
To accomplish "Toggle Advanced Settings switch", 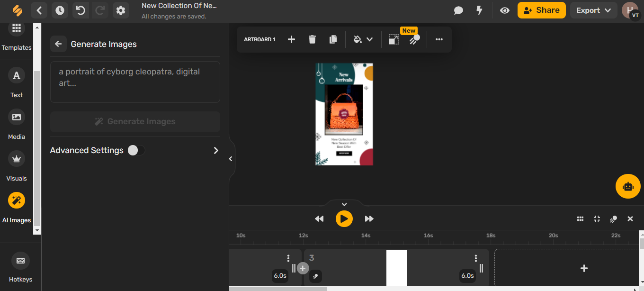I will click(136, 150).
